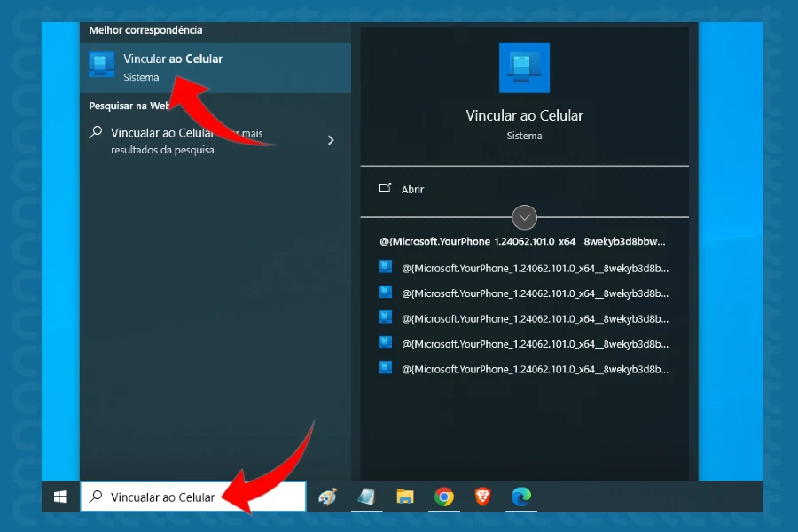The width and height of the screenshot is (798, 532).
Task: Select first Microsoft.YourPhone entry with icon
Action: coord(524,269)
